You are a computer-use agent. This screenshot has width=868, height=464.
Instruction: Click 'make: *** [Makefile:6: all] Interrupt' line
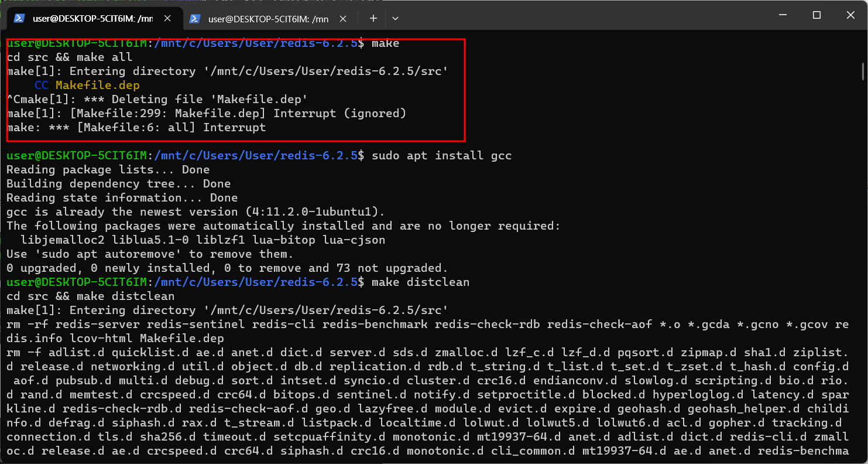(136, 128)
